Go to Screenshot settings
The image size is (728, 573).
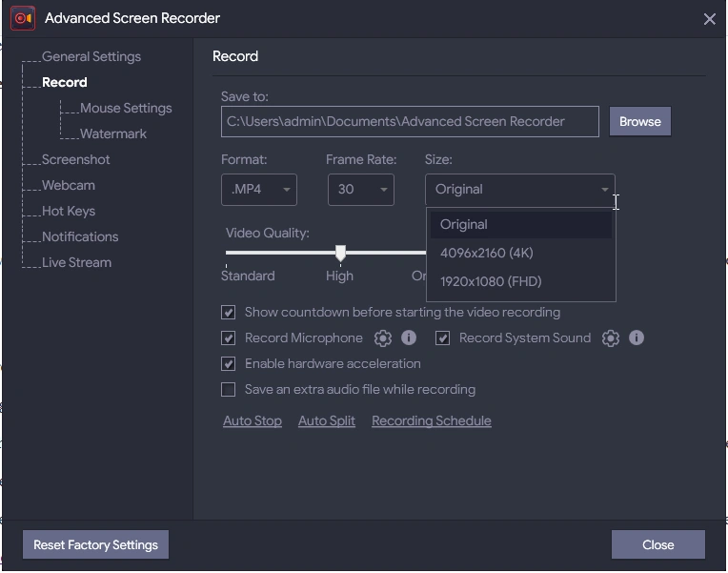click(x=75, y=159)
